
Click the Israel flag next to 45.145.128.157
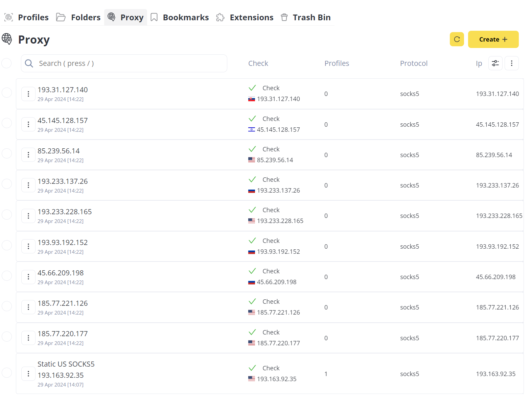pyautogui.click(x=251, y=130)
